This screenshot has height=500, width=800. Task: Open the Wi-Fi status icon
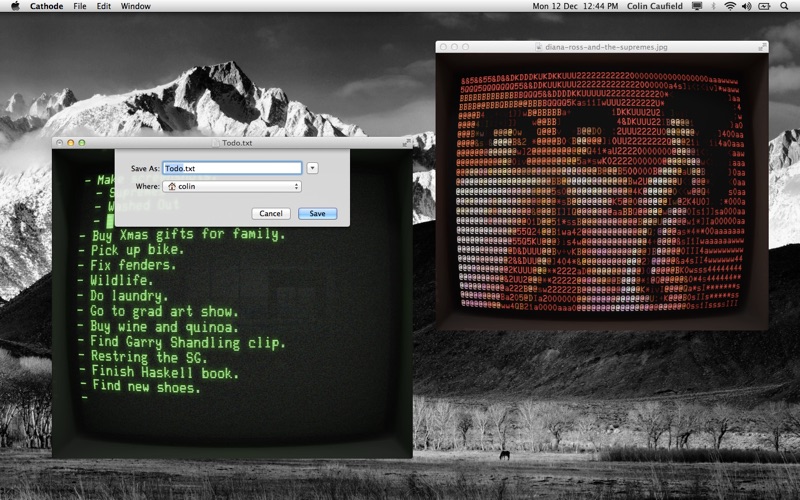click(730, 6)
